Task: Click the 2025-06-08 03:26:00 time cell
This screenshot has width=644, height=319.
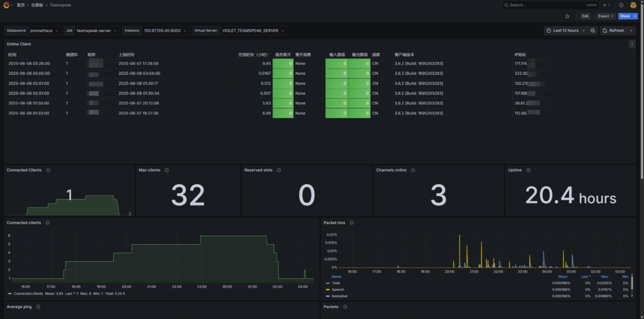Action: tap(29, 63)
